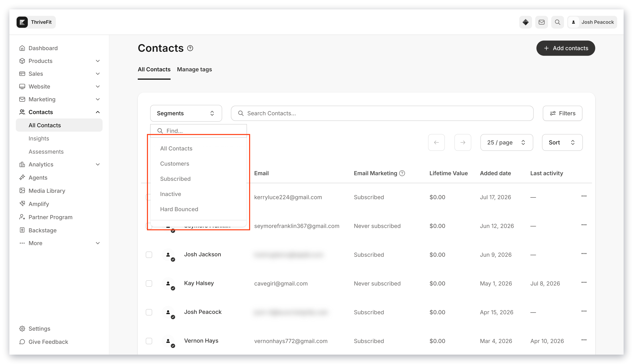Click Email Marketing column info icon
The width and height of the screenshot is (633, 364).
tap(402, 173)
